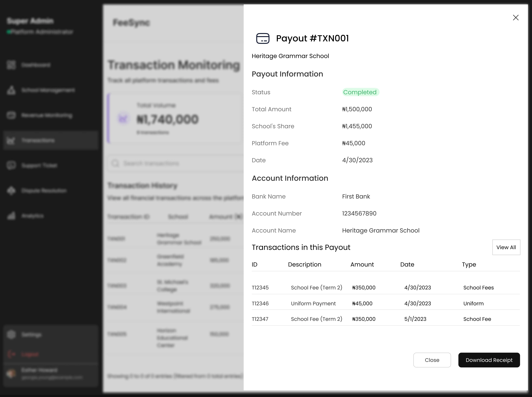The height and width of the screenshot is (397, 532).
Task: Click the ₦45,000 platform fee value
Action: (x=354, y=143)
